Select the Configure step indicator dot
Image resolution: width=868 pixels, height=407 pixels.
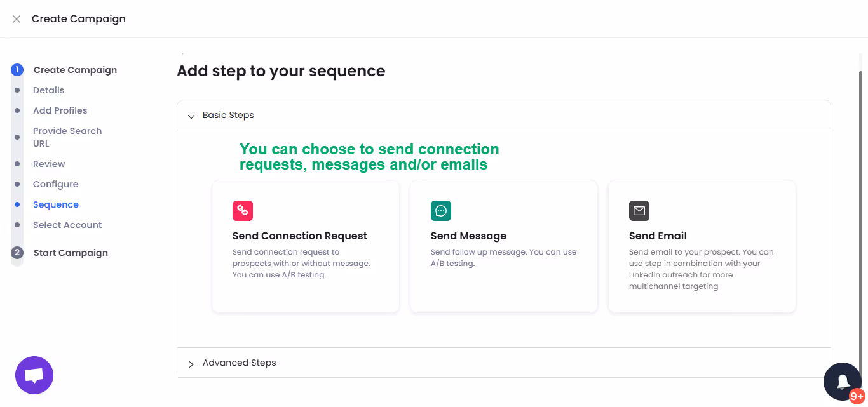tap(17, 183)
